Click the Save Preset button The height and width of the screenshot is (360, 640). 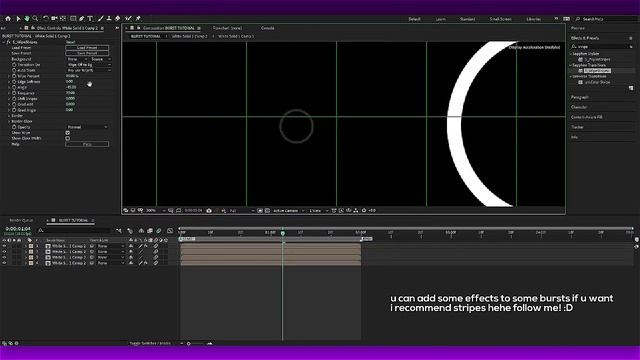87,53
